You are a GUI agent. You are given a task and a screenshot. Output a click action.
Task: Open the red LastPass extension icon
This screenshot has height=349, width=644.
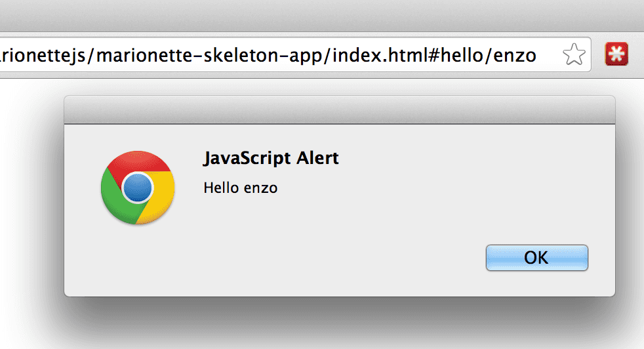(616, 54)
